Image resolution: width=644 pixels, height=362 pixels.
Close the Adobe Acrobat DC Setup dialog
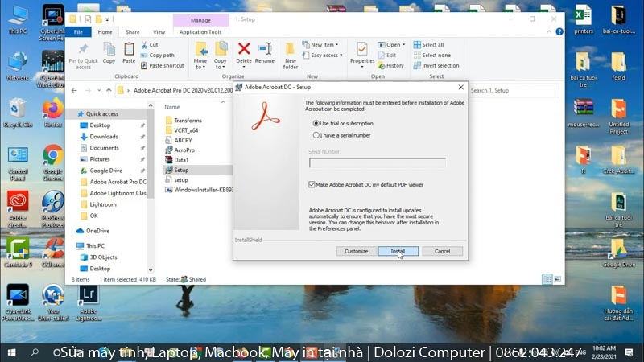[x=460, y=87]
